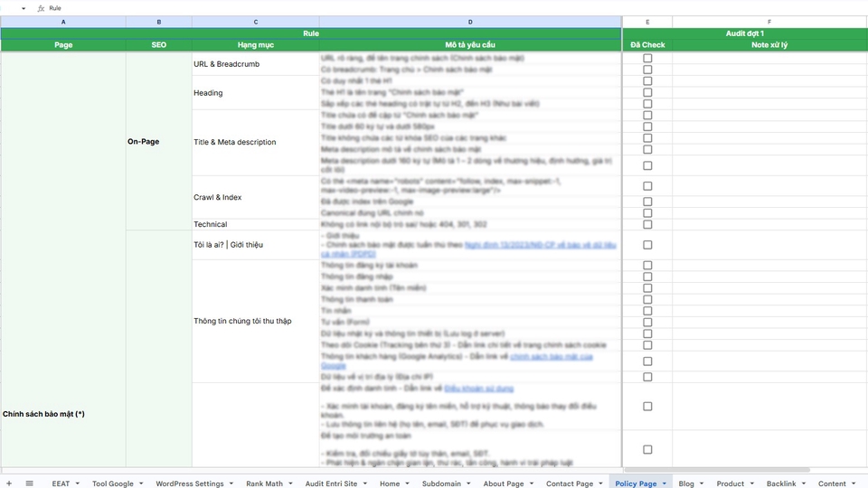This screenshot has height=488, width=868.
Task: Select the SEO header cell
Action: pyautogui.click(x=159, y=45)
